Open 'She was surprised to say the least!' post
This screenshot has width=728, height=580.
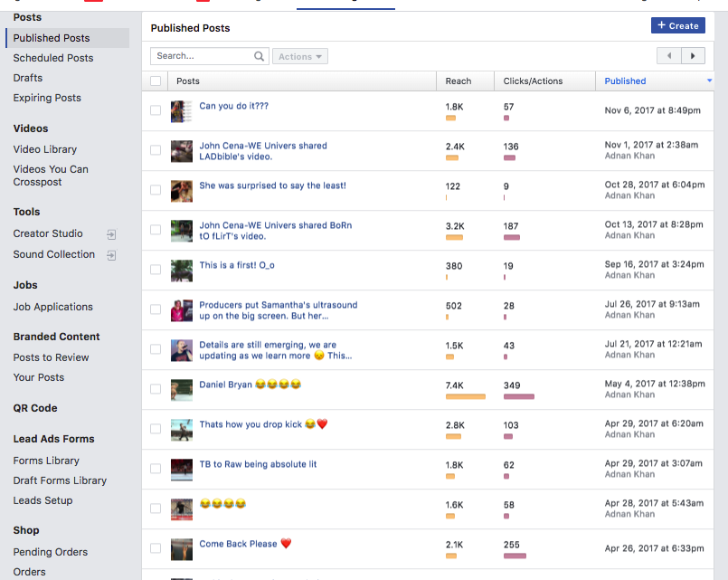coord(272,185)
